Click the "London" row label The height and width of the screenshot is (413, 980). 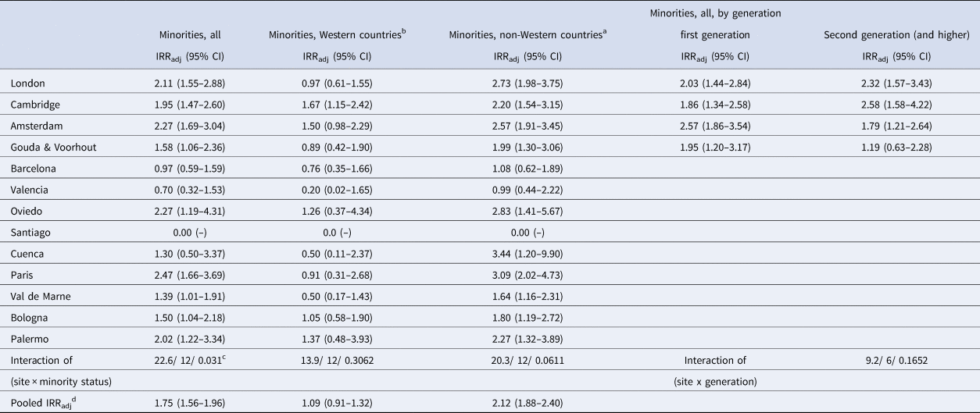click(x=26, y=84)
